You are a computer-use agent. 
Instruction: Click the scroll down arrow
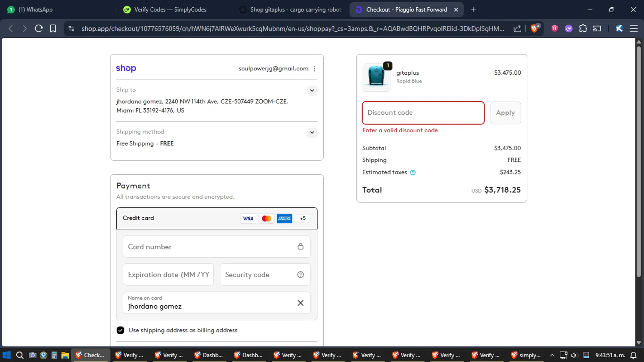[x=639, y=343]
